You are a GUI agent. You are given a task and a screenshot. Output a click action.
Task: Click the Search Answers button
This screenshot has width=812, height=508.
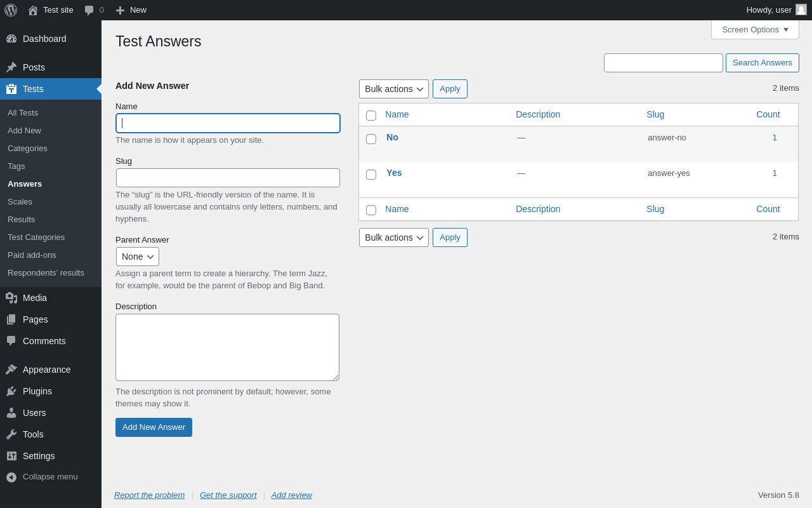click(763, 63)
